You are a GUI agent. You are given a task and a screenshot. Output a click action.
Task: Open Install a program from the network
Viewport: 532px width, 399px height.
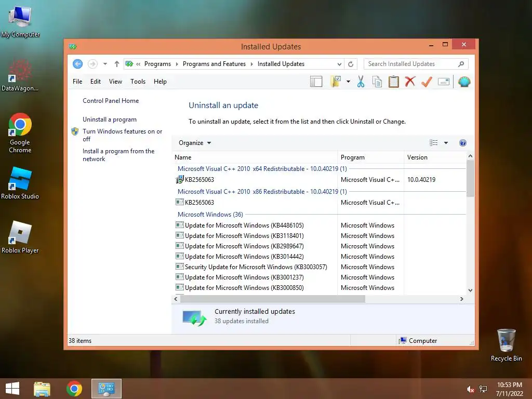click(118, 155)
